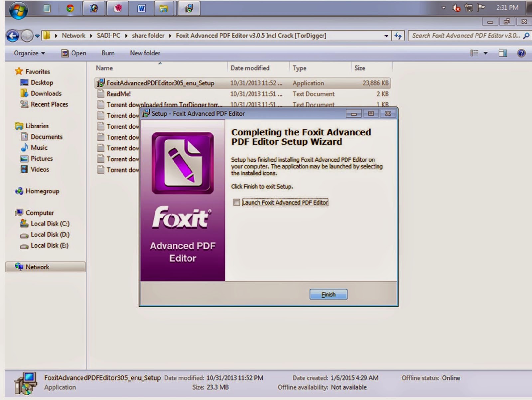Viewport: 532px width, 400px height.
Task: Click Network in the address breadcrumb
Action: point(73,36)
